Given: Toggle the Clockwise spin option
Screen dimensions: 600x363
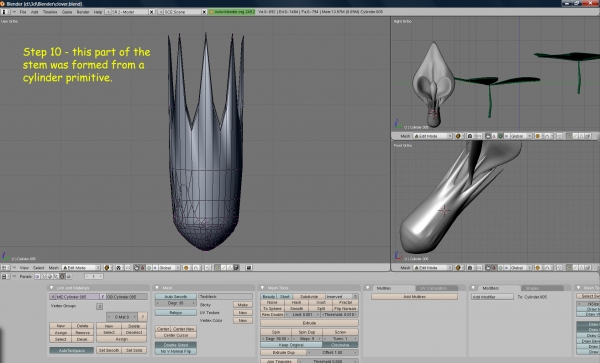Looking at the screenshot, I should click(340, 345).
